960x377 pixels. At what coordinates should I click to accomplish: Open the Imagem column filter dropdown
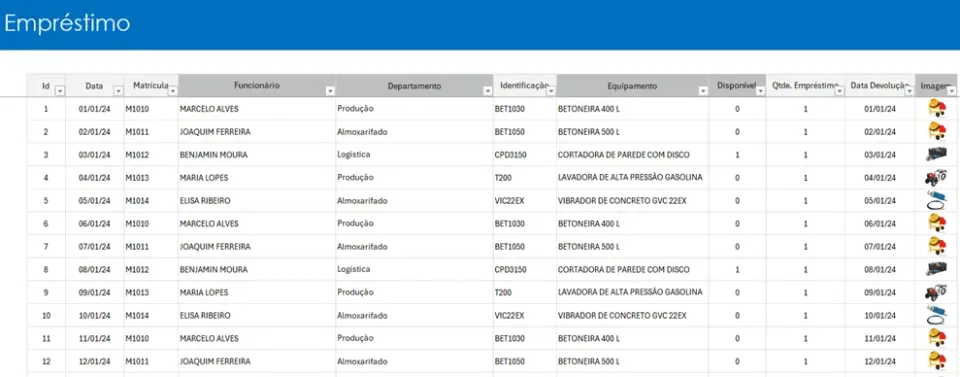pos(951,91)
